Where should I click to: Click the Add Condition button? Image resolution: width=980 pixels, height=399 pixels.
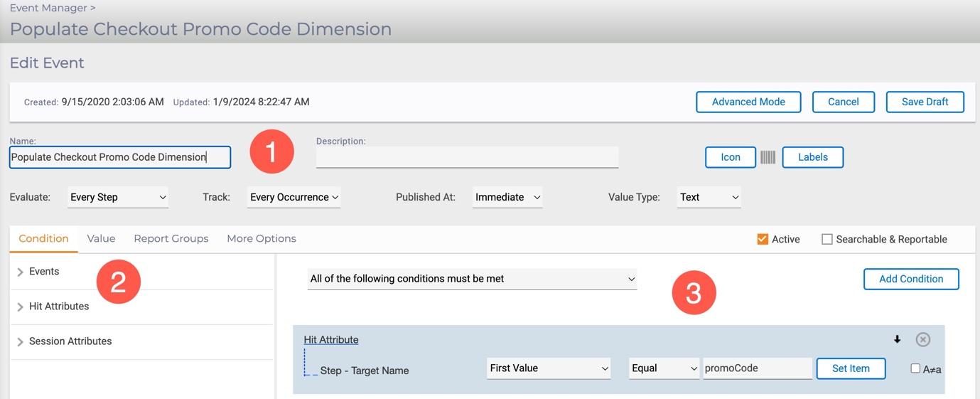pos(910,279)
